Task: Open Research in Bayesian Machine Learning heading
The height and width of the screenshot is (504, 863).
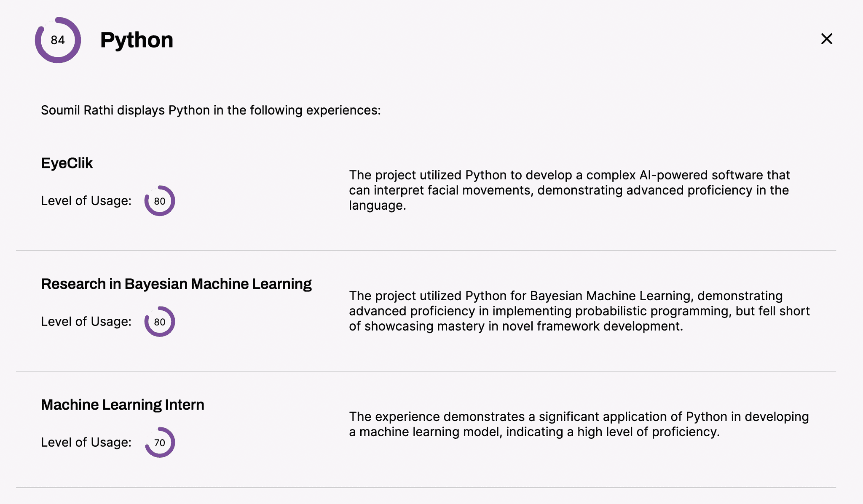Action: (176, 284)
